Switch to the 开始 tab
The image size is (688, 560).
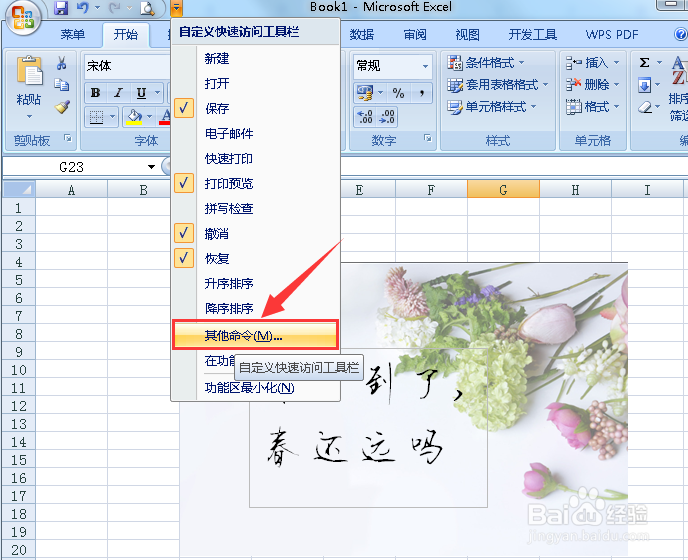coord(125,34)
